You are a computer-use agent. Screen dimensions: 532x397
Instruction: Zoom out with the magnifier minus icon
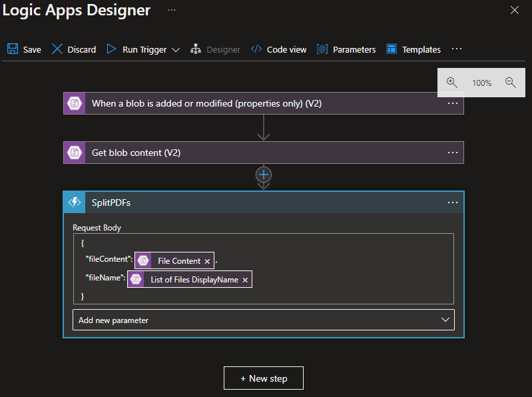tap(510, 83)
